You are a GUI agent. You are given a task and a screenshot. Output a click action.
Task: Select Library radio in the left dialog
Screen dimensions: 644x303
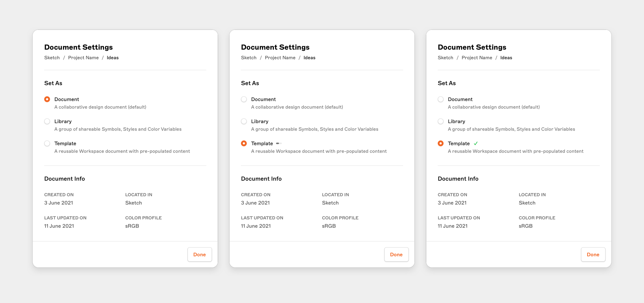click(47, 121)
